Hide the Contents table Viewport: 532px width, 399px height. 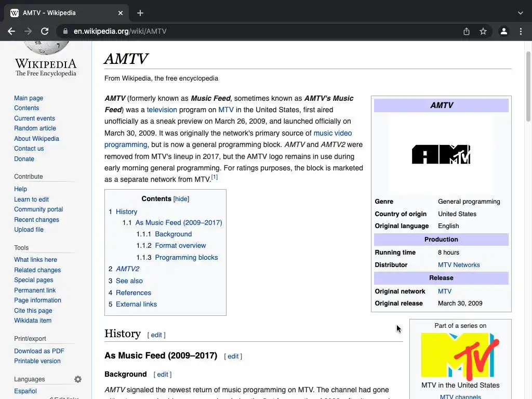tap(181, 199)
